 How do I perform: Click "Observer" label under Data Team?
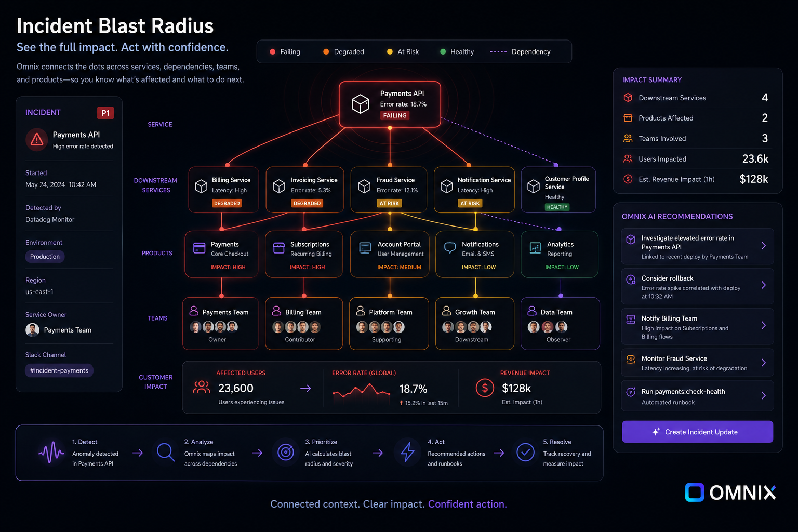558,339
